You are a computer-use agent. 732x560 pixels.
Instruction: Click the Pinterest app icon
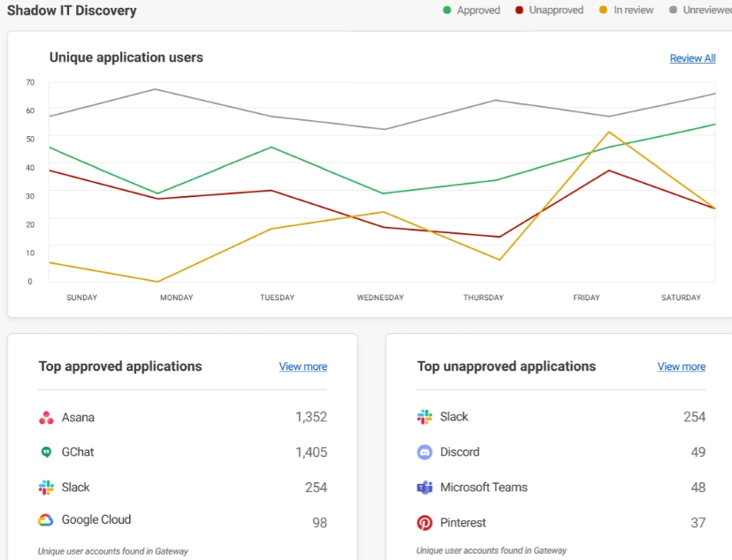(424, 523)
